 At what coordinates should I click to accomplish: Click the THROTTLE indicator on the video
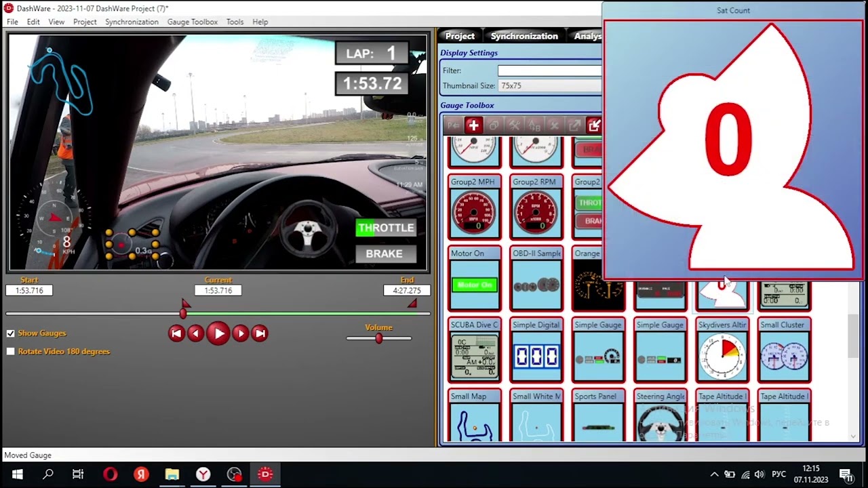pyautogui.click(x=386, y=228)
